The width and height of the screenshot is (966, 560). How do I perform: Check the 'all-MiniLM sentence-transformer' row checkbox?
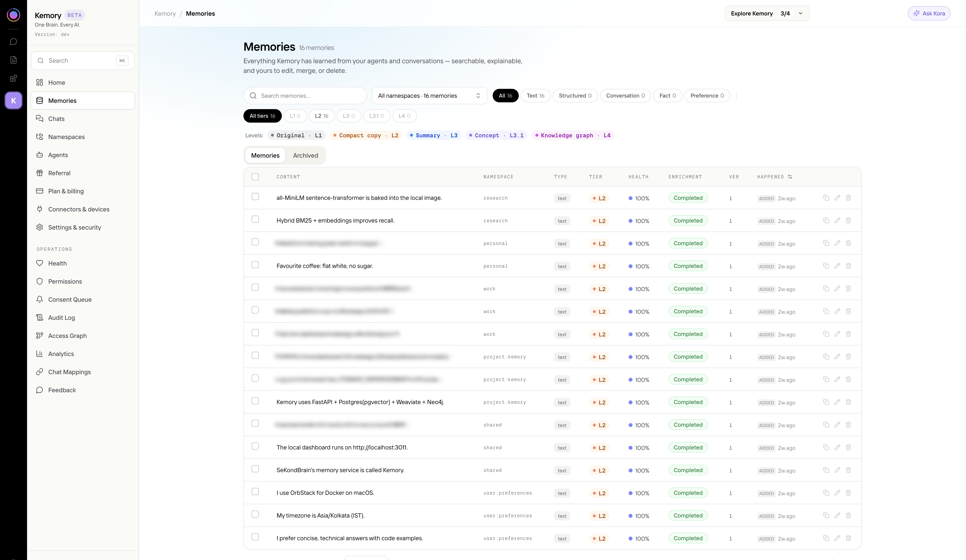pos(255,196)
